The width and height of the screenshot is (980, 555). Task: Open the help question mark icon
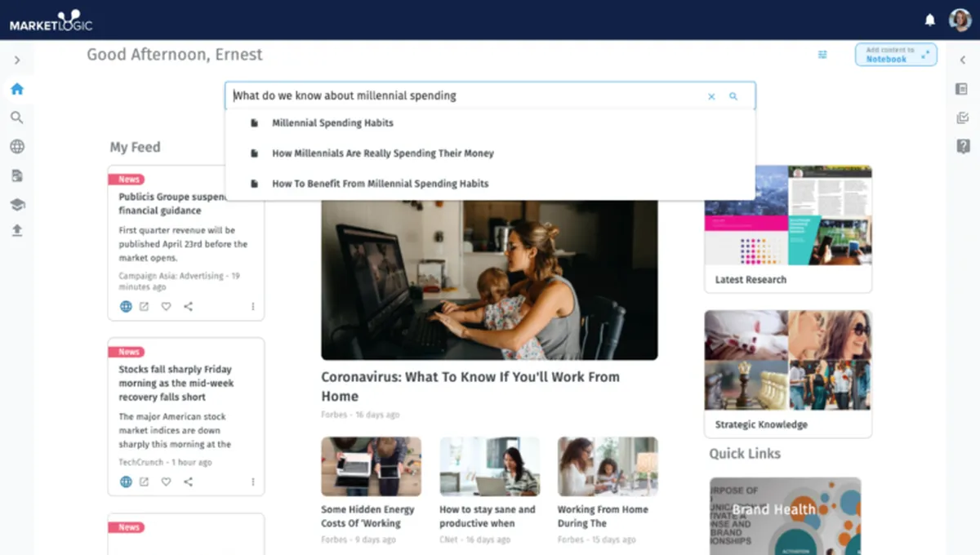[963, 146]
